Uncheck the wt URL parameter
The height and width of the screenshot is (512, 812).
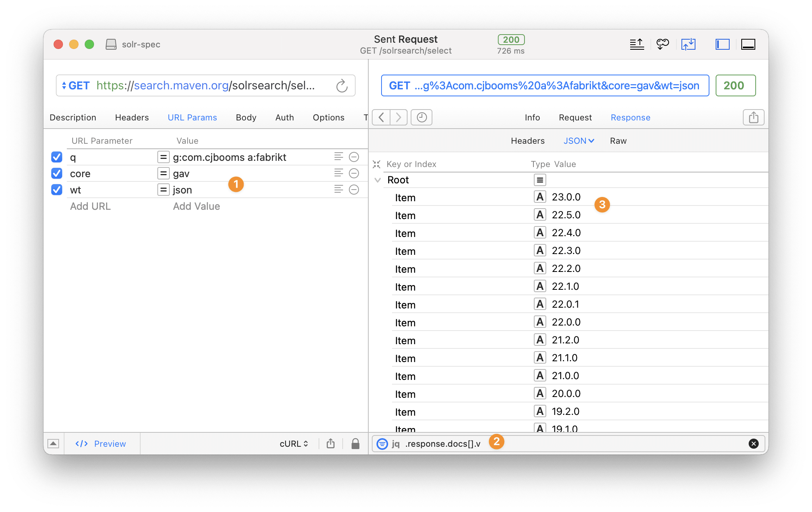point(57,190)
